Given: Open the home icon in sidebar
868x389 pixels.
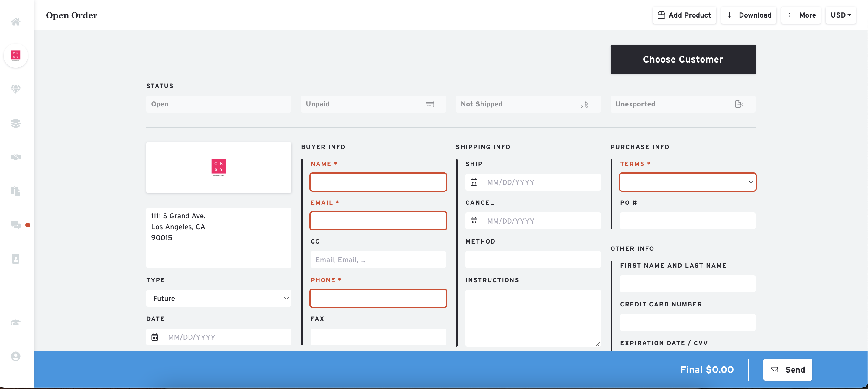Looking at the screenshot, I should (x=15, y=21).
